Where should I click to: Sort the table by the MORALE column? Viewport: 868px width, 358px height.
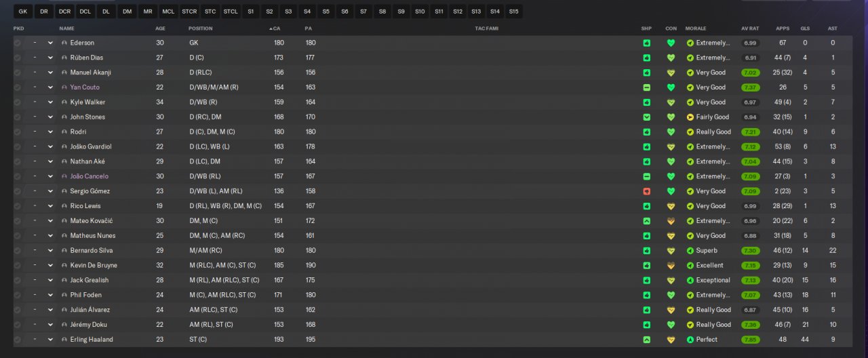[x=696, y=28]
